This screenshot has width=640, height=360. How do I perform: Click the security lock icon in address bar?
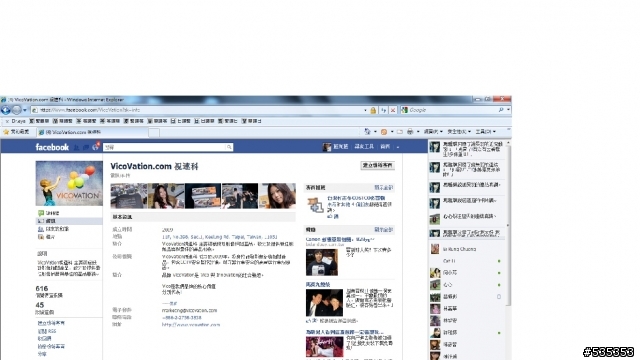[373, 110]
